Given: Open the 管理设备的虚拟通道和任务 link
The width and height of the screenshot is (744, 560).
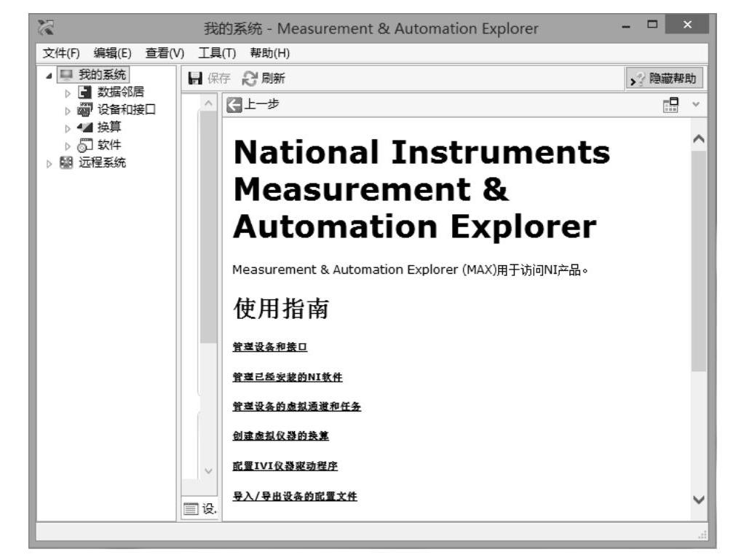Looking at the screenshot, I should [296, 406].
